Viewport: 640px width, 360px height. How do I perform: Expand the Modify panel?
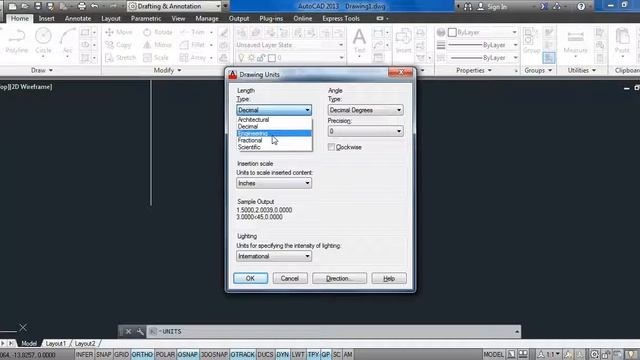(167, 70)
